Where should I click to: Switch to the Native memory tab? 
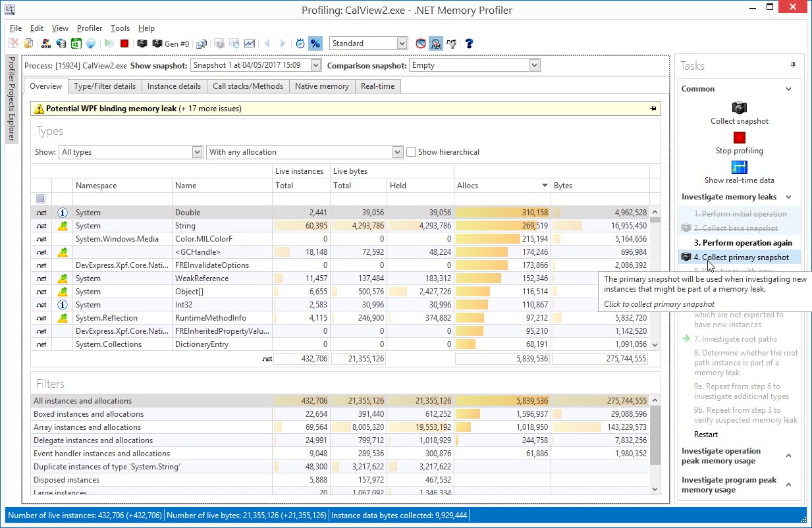point(321,86)
